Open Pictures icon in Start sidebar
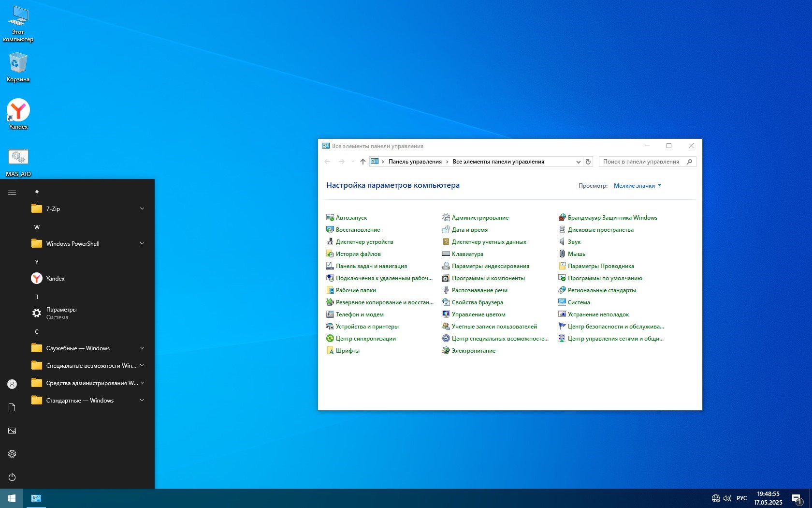The height and width of the screenshot is (508, 812). (x=12, y=431)
